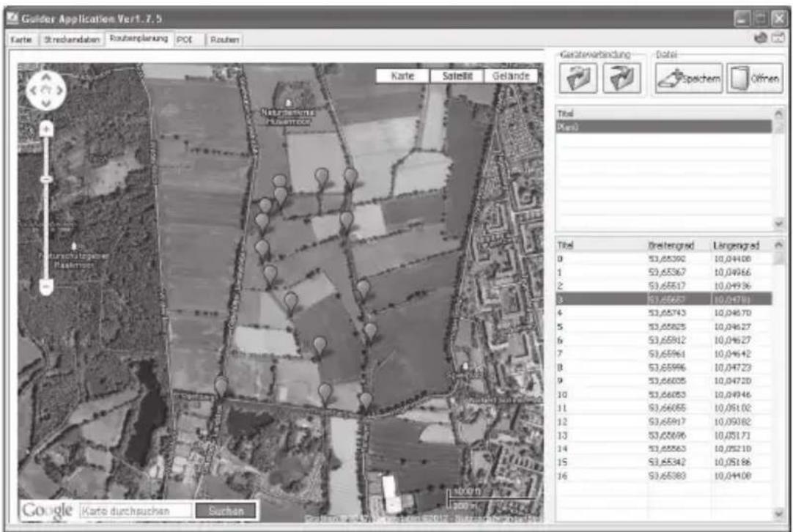Click the first Geräteverbindung device transfer icon
Screen dimensions: 793x532
click(x=578, y=78)
